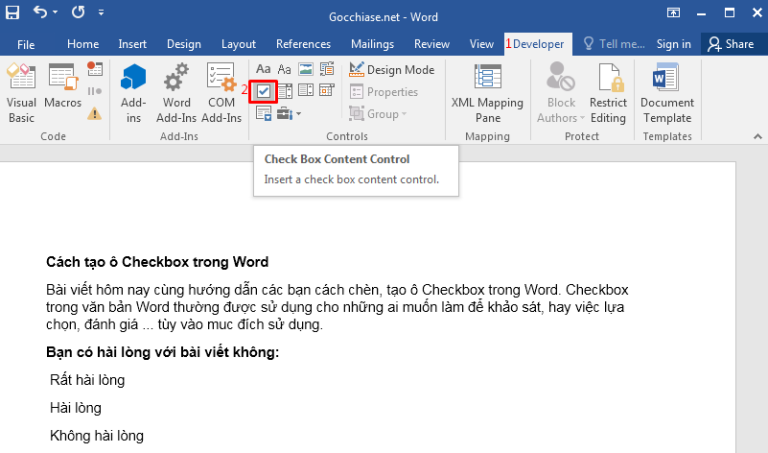Insert a Drop-Down List content control
This screenshot has height=453, width=768.
tap(306, 91)
